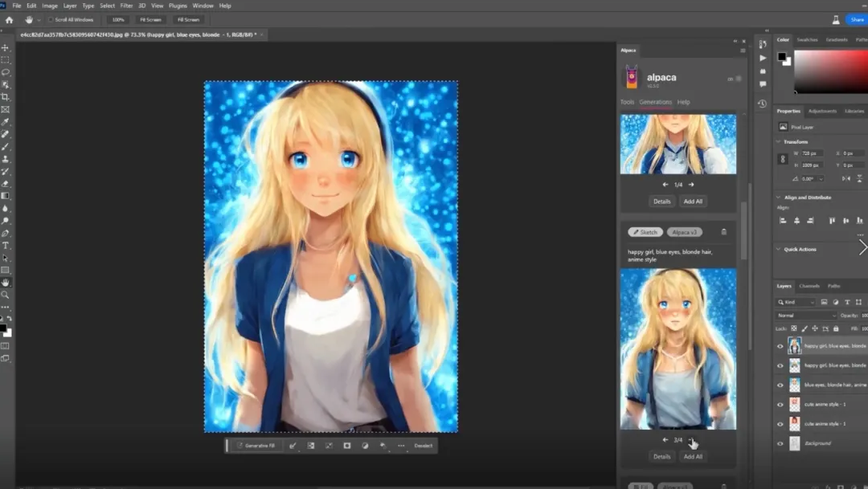Switch to the Adjustments tab
Image resolution: width=868 pixels, height=489 pixels.
pyautogui.click(x=822, y=111)
